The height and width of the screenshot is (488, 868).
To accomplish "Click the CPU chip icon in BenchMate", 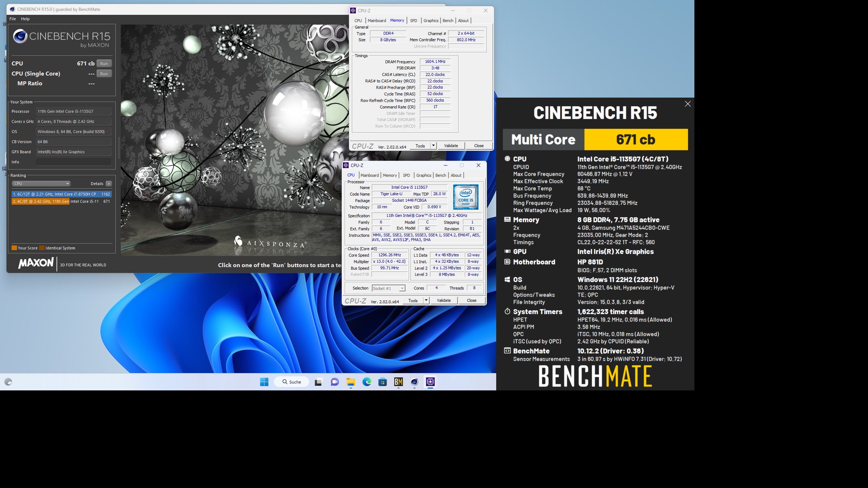I will coord(507,159).
